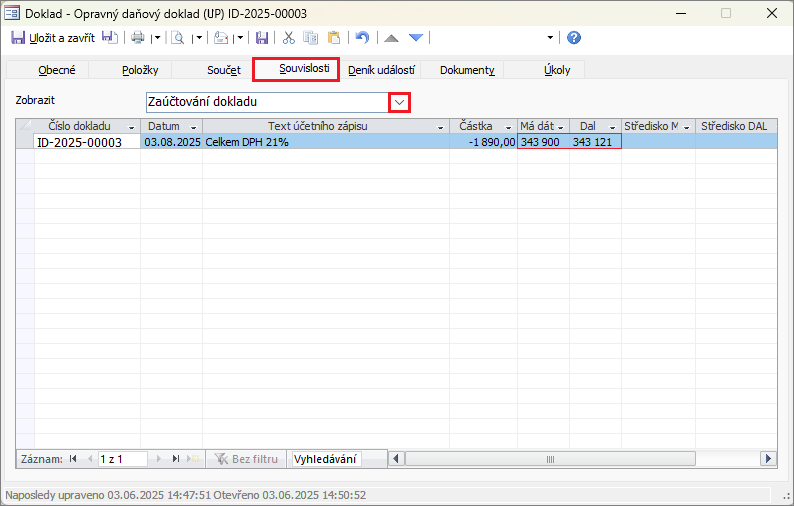Screen dimensions: 794x506
Task: Copy selection with copy icon
Action: [x=310, y=37]
